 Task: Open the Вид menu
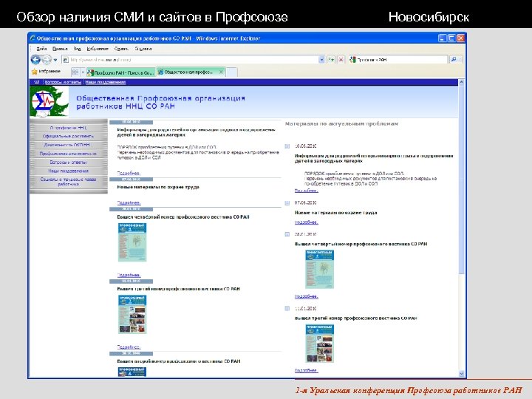[77, 49]
